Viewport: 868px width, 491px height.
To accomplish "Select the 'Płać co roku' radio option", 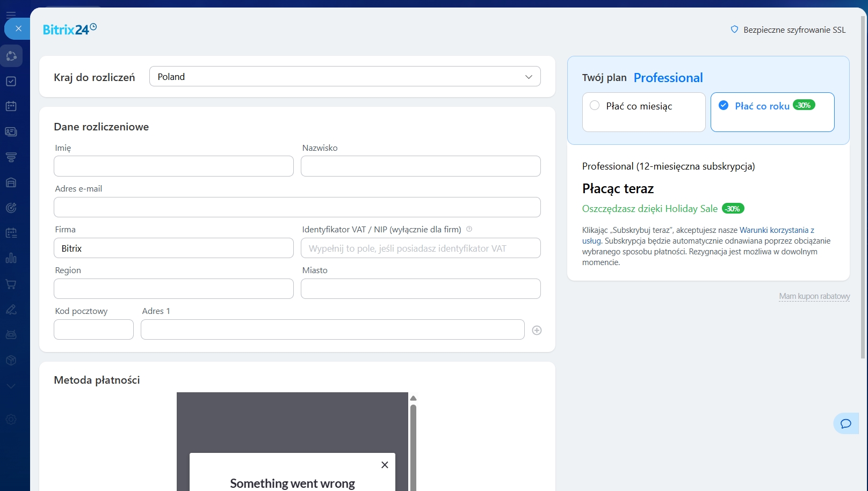I will pyautogui.click(x=724, y=106).
